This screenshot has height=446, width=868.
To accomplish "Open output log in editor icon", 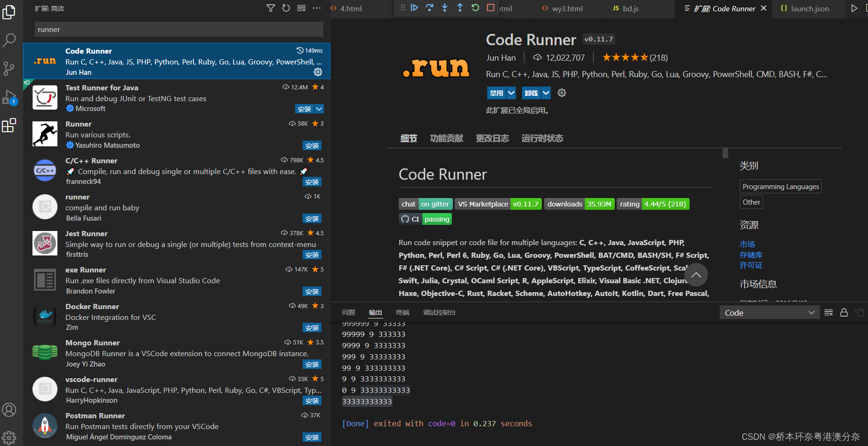I will (x=860, y=312).
